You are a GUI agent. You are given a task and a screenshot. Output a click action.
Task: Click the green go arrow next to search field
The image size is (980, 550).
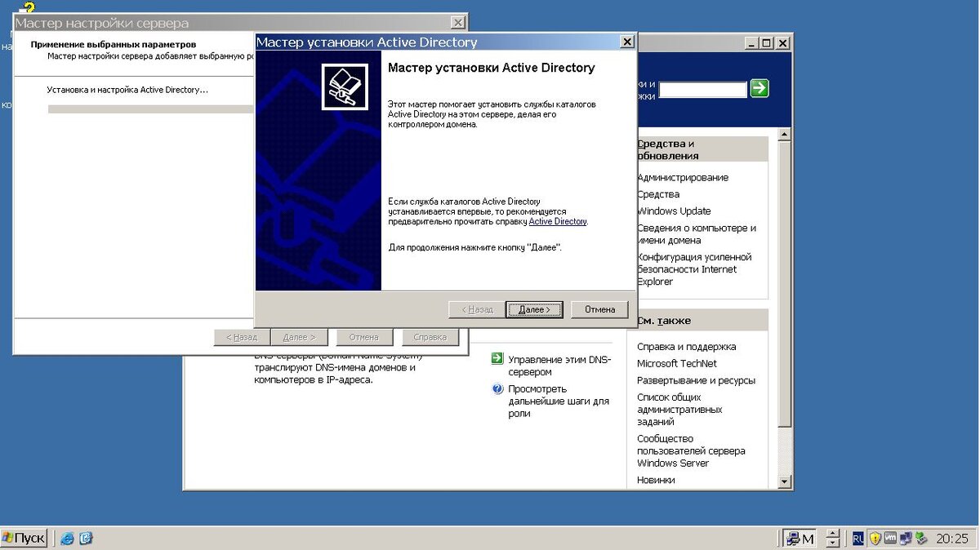[x=759, y=88]
